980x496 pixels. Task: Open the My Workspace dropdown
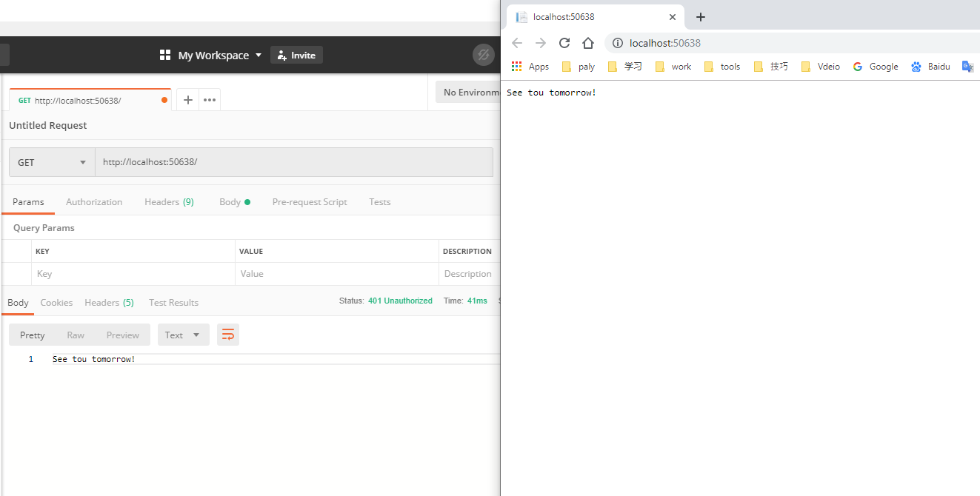coord(211,55)
